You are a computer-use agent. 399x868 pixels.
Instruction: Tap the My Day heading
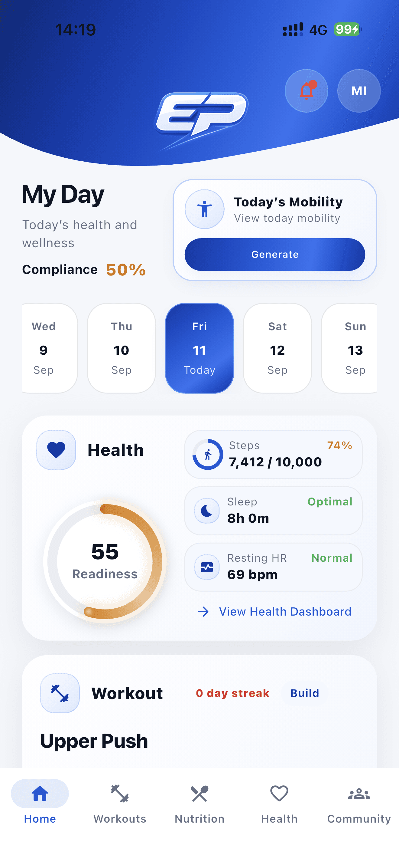(63, 194)
